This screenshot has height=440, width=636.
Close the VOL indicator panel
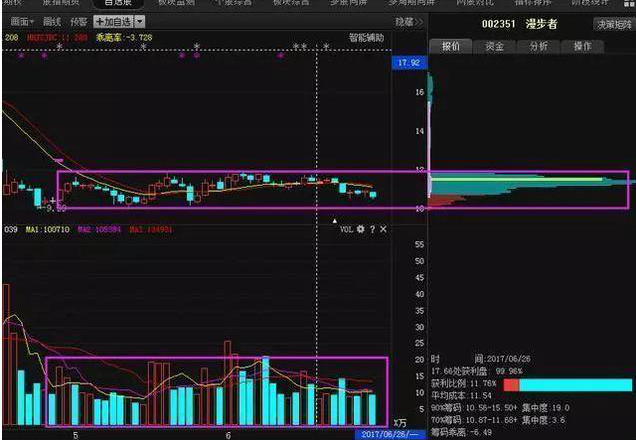[x=384, y=229]
